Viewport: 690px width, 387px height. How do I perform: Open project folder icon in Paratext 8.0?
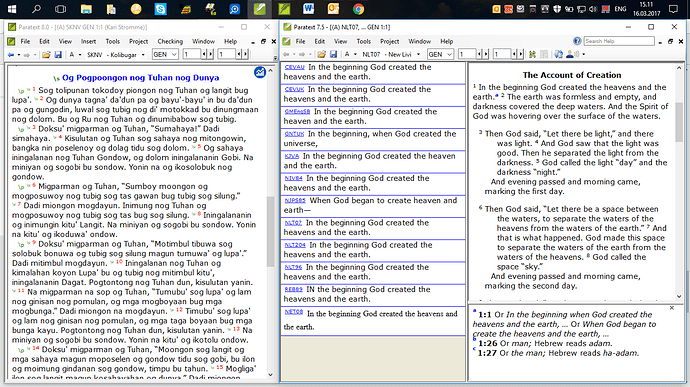coord(46,55)
